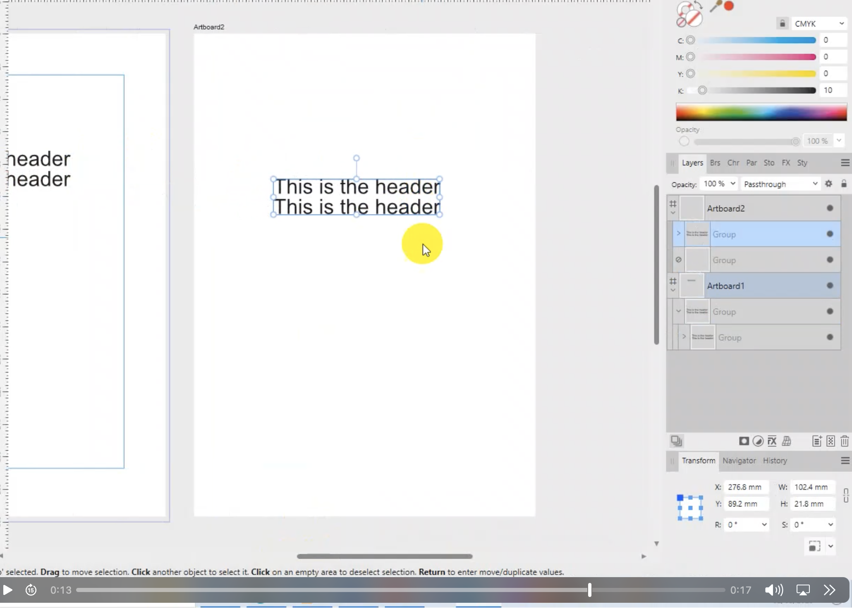This screenshot has height=616, width=852.
Task: Switch to the FX tab
Action: [786, 163]
